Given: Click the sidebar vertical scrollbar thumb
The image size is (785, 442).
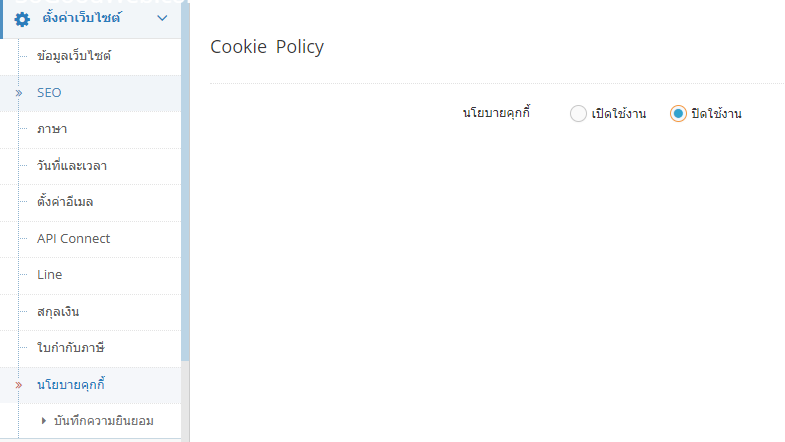Looking at the screenshot, I should tap(185, 180).
